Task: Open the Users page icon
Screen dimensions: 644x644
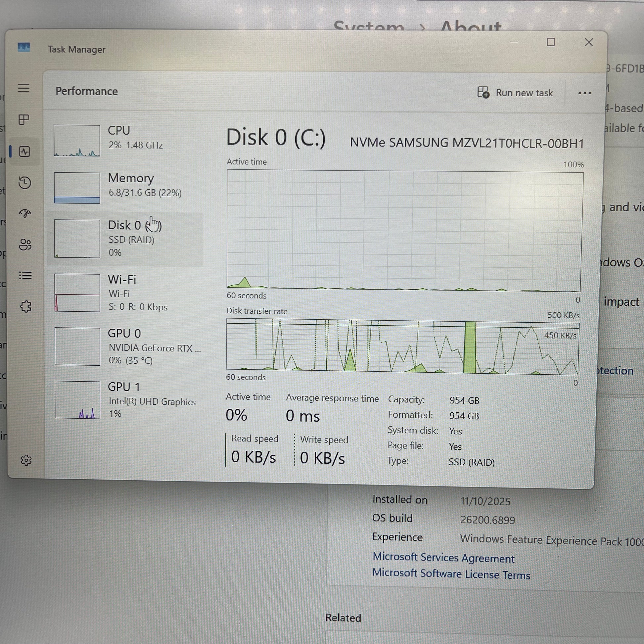Action: click(x=25, y=244)
